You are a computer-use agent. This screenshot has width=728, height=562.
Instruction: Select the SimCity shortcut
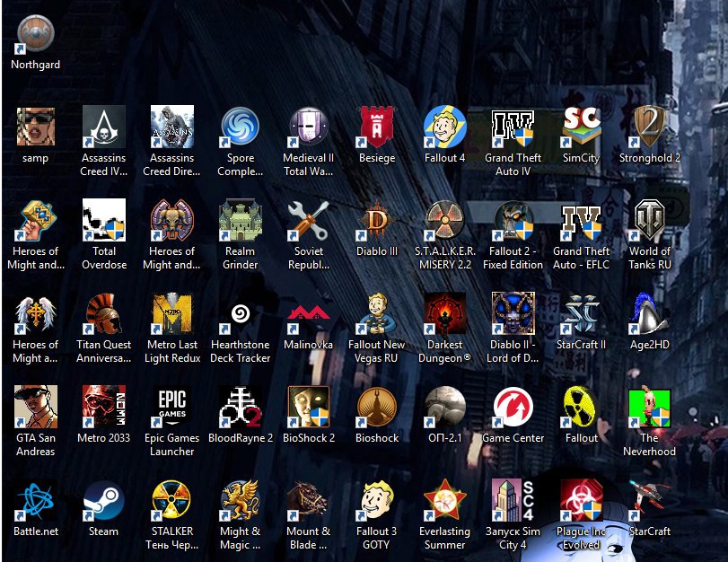[582, 127]
